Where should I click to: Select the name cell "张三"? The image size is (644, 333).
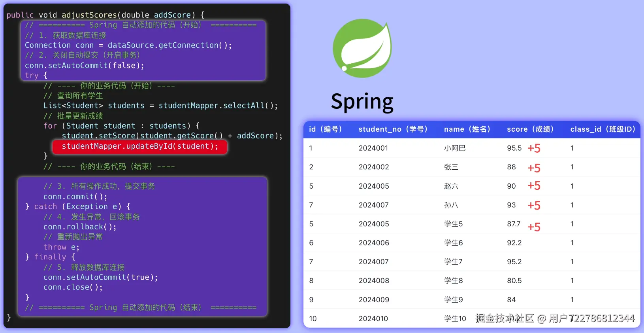tap(451, 167)
